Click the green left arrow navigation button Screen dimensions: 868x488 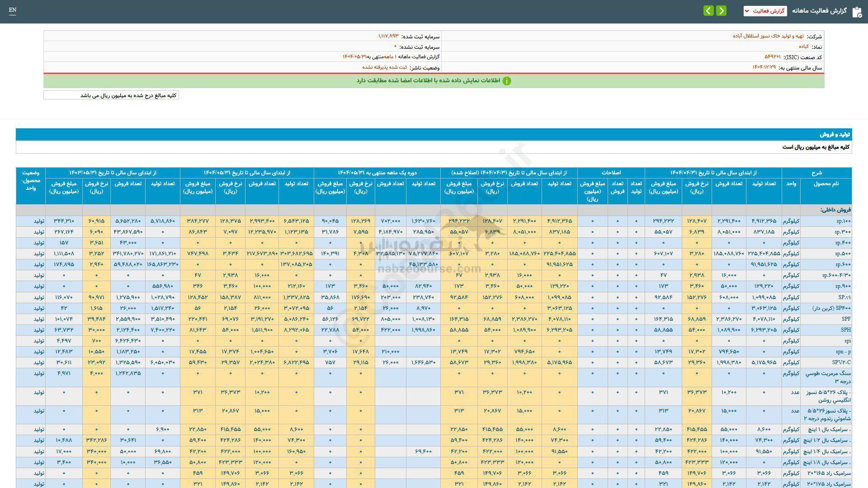click(x=708, y=11)
